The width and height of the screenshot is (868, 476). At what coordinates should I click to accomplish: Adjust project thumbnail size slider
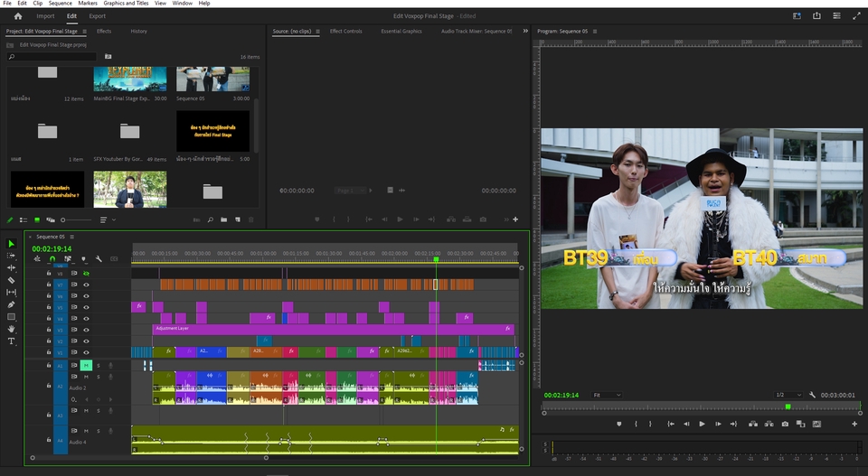point(63,219)
